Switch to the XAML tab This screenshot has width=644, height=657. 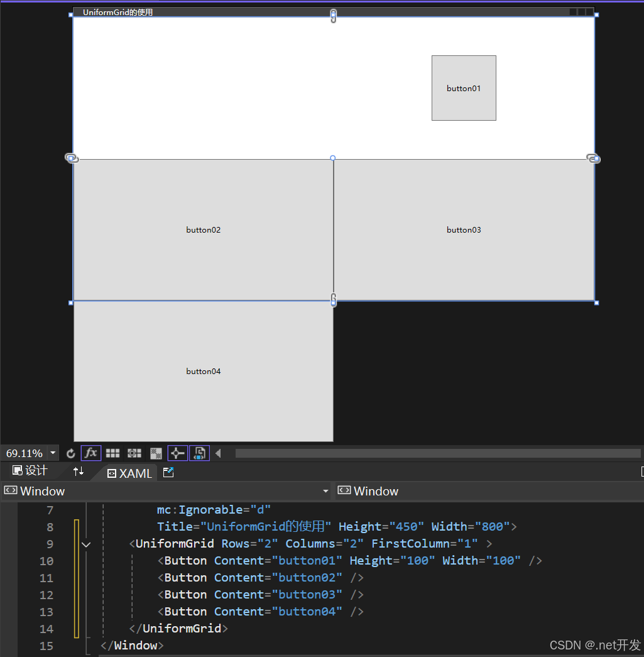[x=129, y=473]
